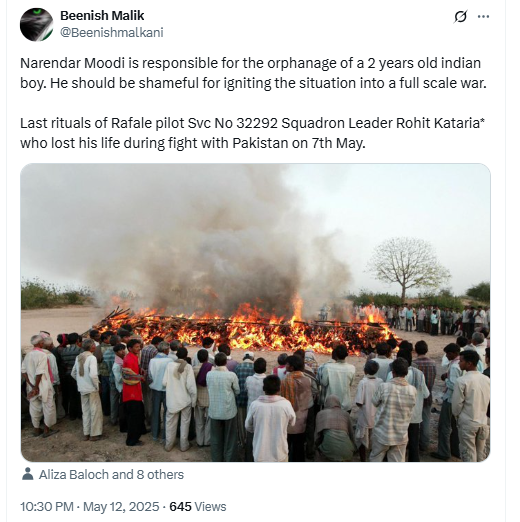Click the man in red shirt in photo
The image size is (520, 522).
[x=133, y=392]
